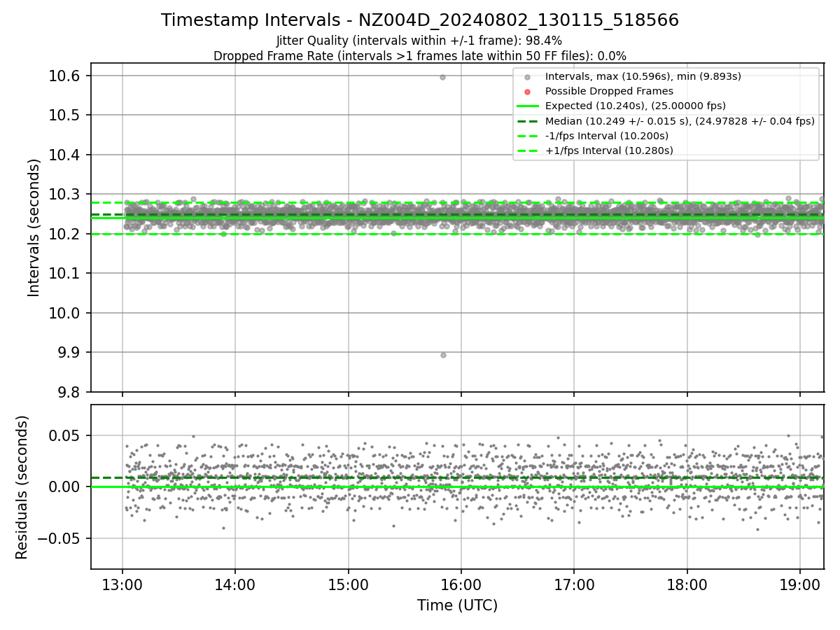Image resolution: width=840 pixels, height=630 pixels.
Task: Click the 19:00 x-axis tick label
Action: [x=799, y=584]
